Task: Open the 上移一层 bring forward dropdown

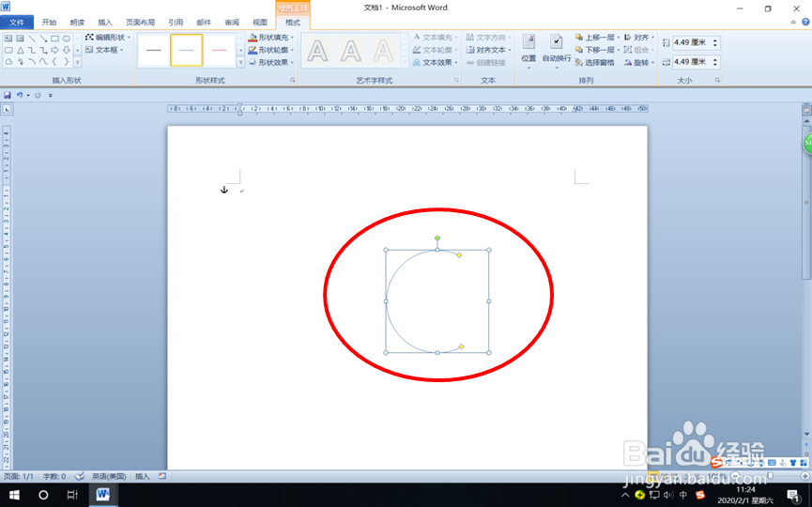Action: point(597,38)
